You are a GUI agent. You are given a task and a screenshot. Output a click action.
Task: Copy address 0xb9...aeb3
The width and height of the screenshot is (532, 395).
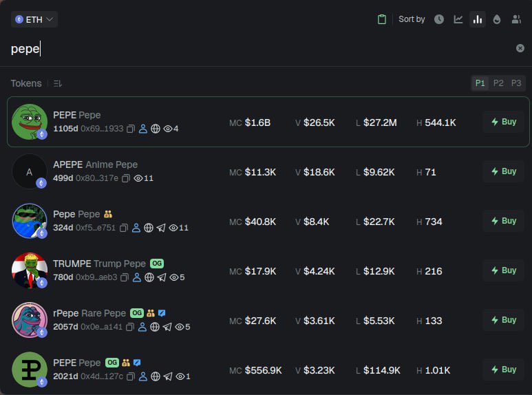tap(125, 277)
